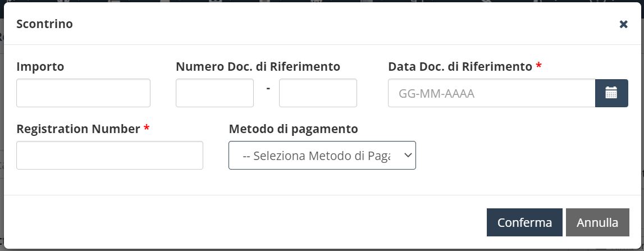
Task: Confirm the receipt with Conferma
Action: [x=524, y=222]
